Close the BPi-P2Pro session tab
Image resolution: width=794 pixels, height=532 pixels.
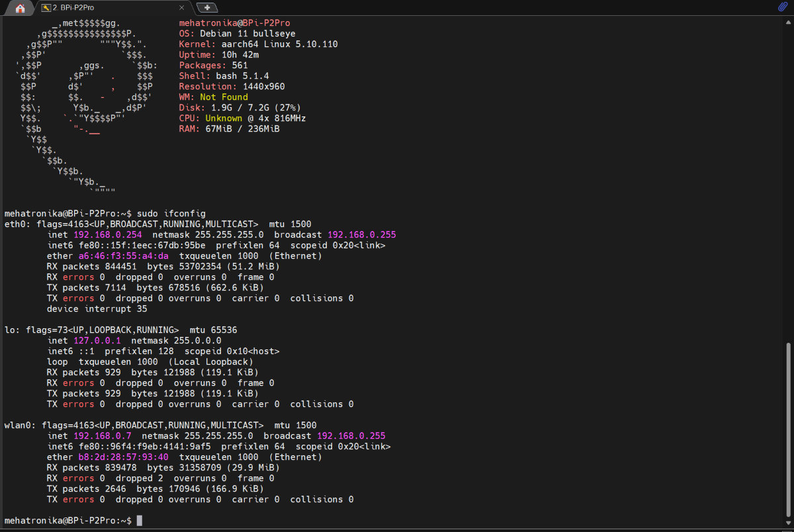[182, 8]
